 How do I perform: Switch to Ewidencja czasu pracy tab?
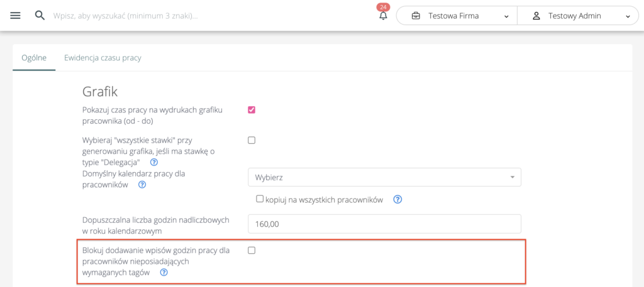(x=103, y=58)
